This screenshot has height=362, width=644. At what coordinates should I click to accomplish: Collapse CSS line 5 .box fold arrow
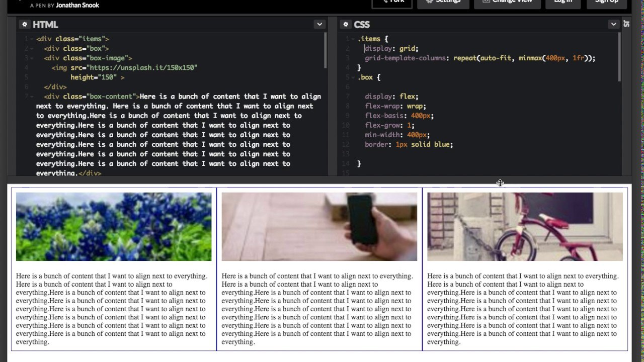(x=353, y=77)
